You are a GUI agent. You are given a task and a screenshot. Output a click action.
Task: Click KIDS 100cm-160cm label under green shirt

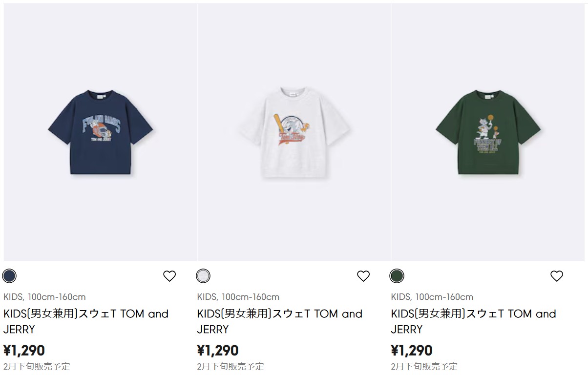tap(432, 297)
